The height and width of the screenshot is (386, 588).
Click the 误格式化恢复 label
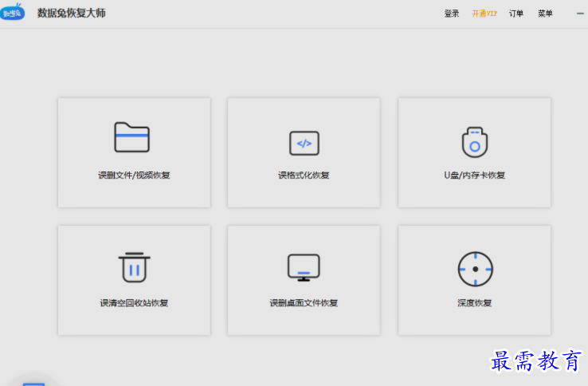click(304, 175)
